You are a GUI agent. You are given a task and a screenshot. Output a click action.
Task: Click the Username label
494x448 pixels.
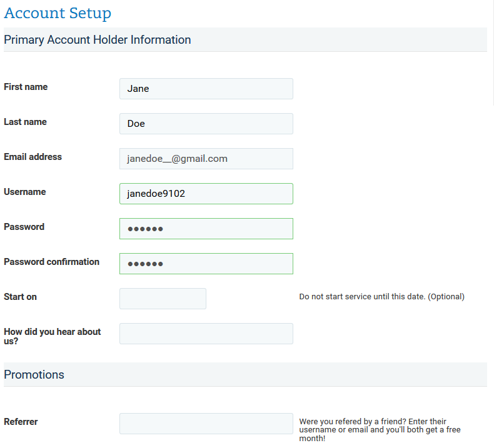(x=24, y=192)
